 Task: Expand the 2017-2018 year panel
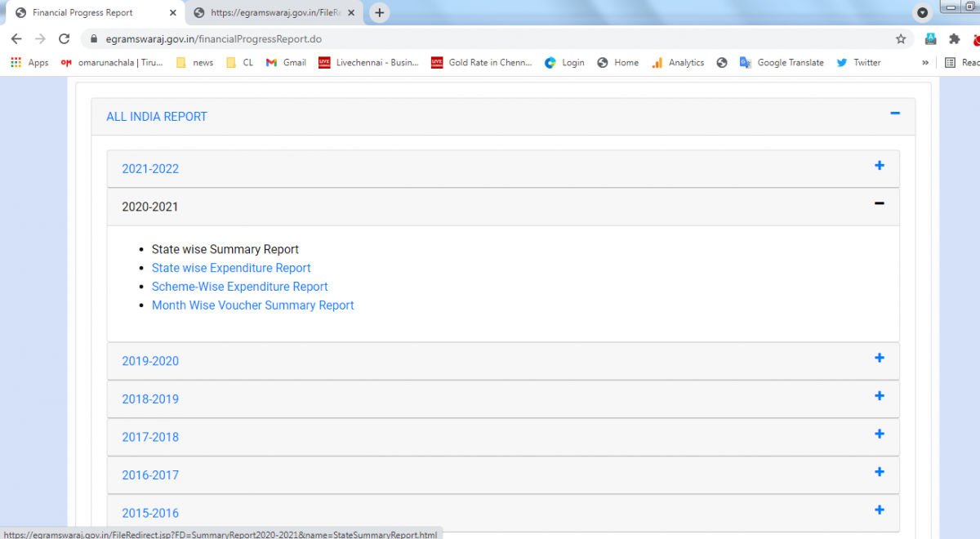pos(880,434)
